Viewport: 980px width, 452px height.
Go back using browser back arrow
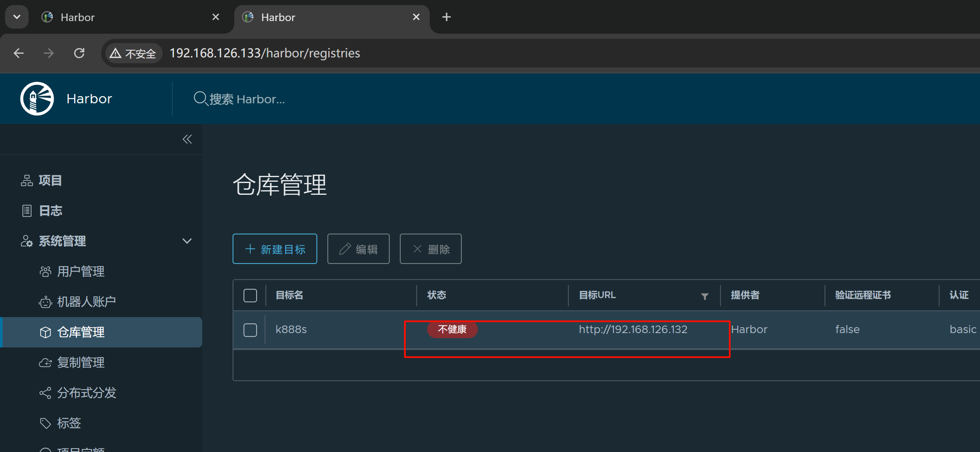click(x=19, y=53)
